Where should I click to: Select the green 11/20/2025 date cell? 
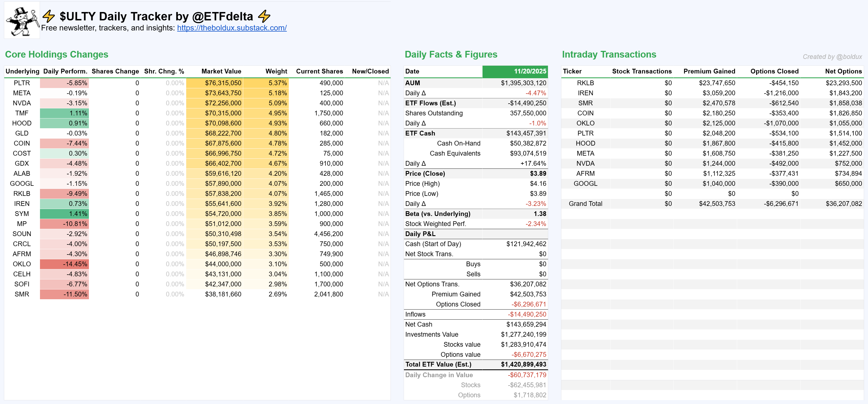click(515, 71)
